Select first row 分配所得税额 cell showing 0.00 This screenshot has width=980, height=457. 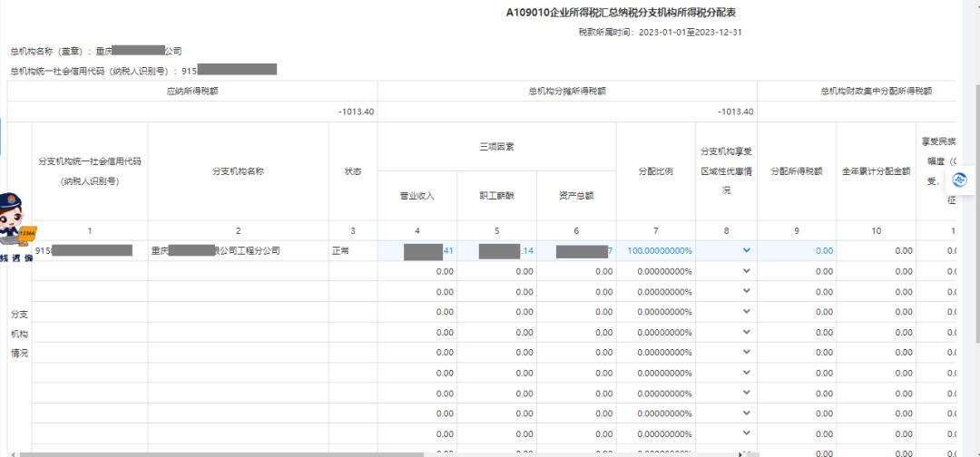(x=796, y=251)
